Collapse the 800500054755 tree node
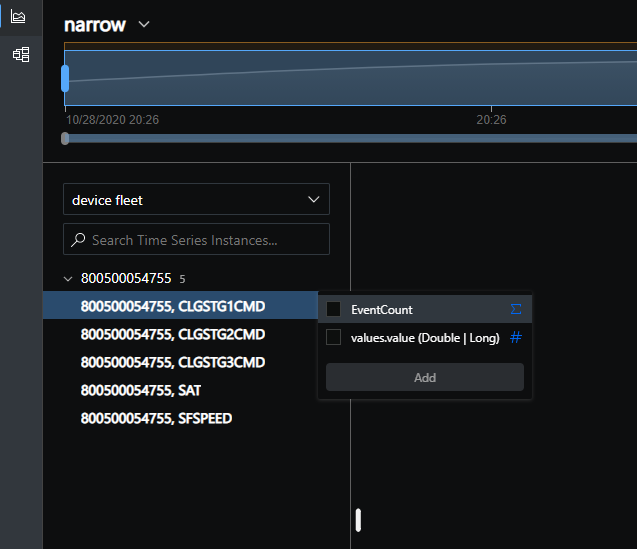Viewport: 637px width, 549px height. coord(68,279)
